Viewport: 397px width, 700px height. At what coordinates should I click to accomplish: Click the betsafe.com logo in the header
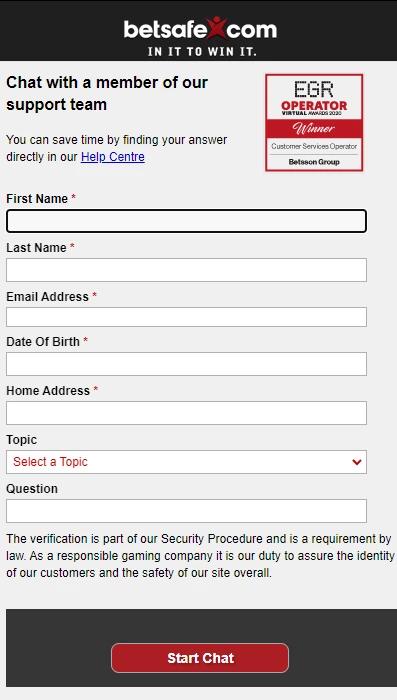(x=200, y=29)
